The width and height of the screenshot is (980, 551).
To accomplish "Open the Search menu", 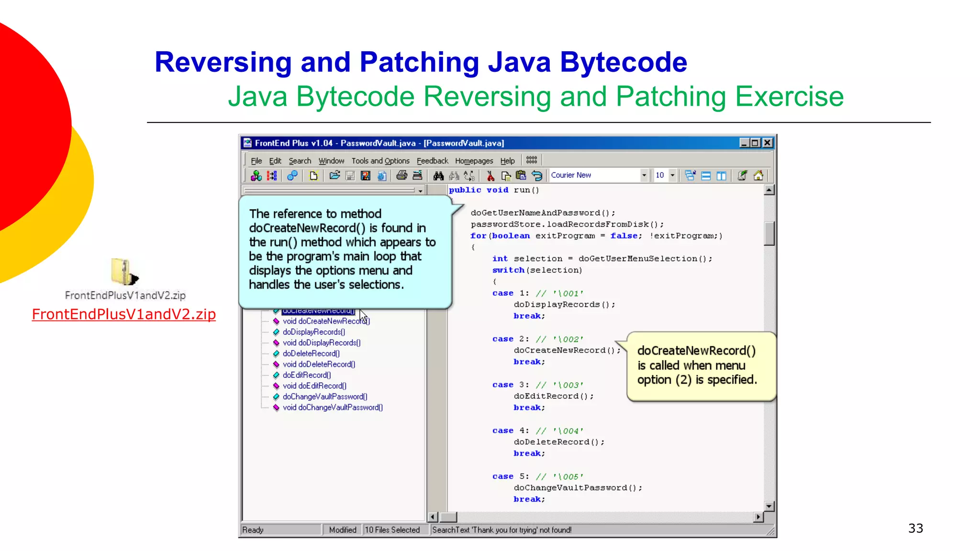I will pos(300,161).
